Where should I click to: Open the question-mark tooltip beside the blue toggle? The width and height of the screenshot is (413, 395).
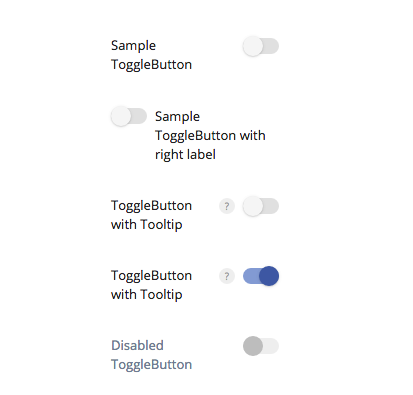(x=227, y=276)
